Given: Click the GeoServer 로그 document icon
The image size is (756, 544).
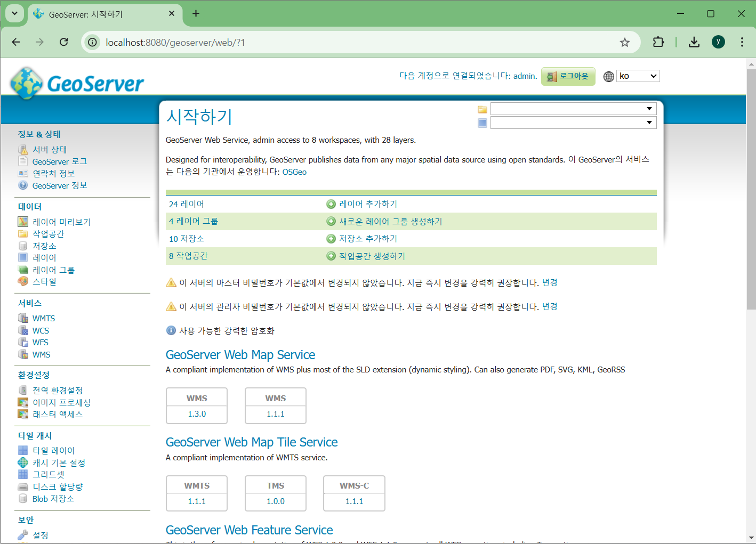Looking at the screenshot, I should click(x=23, y=161).
